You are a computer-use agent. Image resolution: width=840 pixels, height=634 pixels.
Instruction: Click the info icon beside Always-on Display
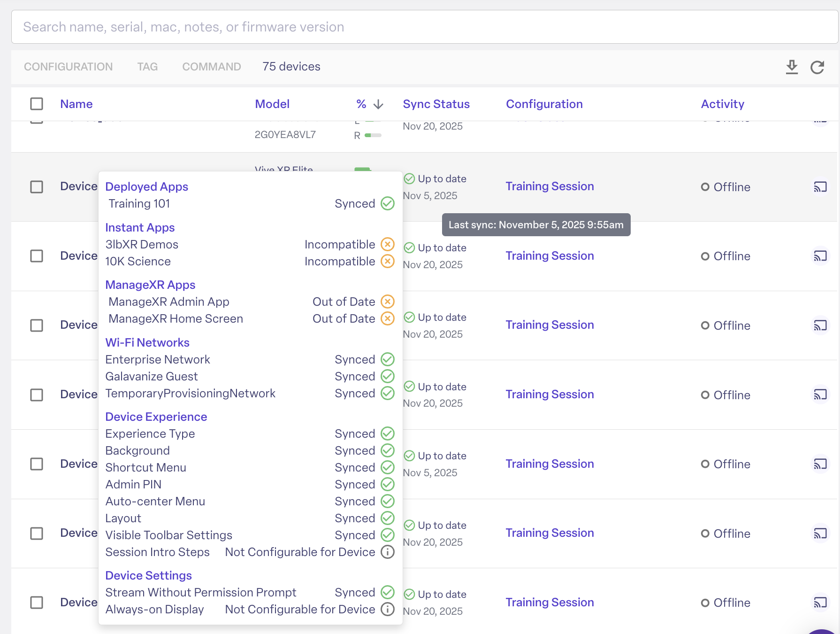click(387, 609)
